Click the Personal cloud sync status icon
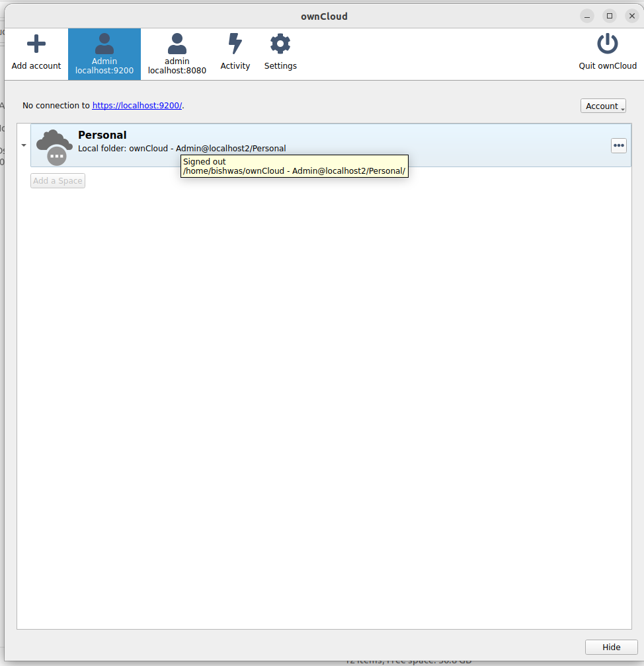Screen dimensions: 644x666 point(54,147)
